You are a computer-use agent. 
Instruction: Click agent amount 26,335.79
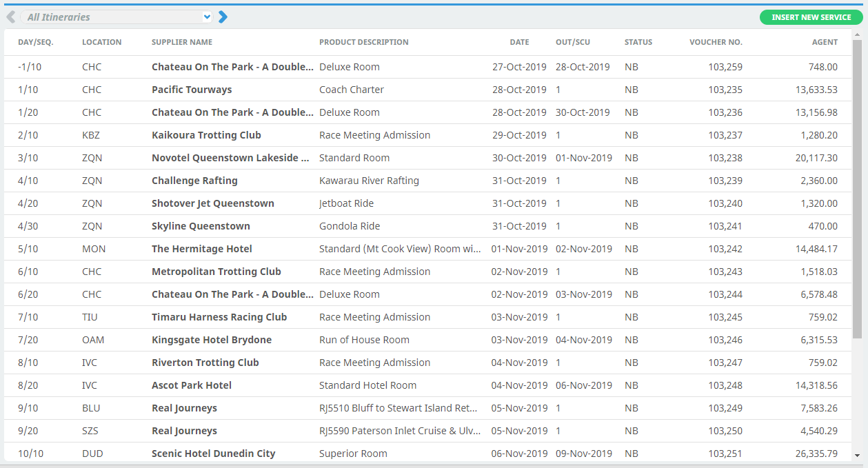816,454
